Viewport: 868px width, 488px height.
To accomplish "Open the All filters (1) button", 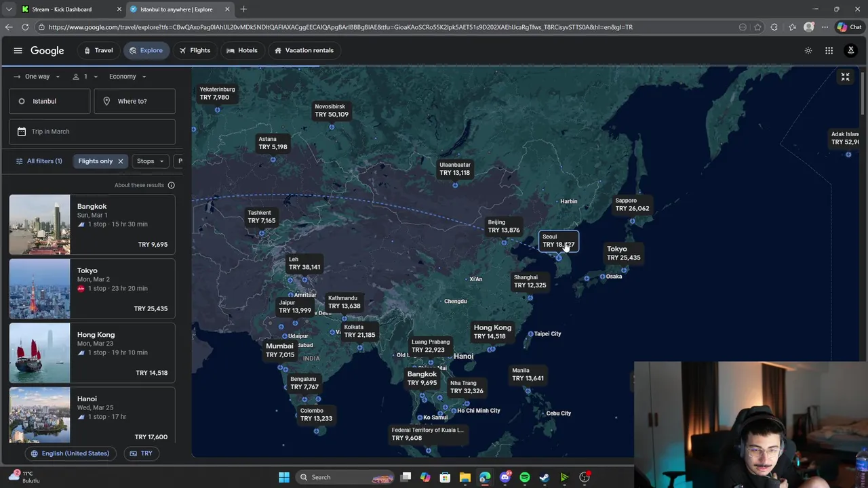I will click(39, 161).
